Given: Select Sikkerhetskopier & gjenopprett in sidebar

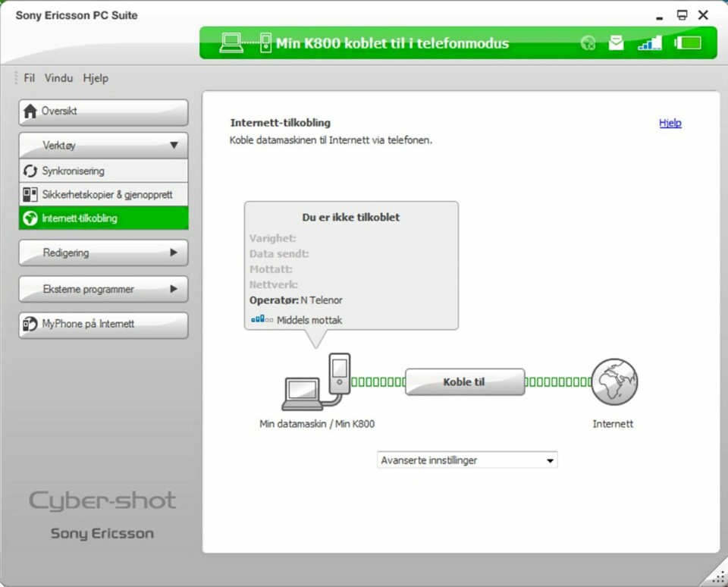Looking at the screenshot, I should click(x=104, y=195).
